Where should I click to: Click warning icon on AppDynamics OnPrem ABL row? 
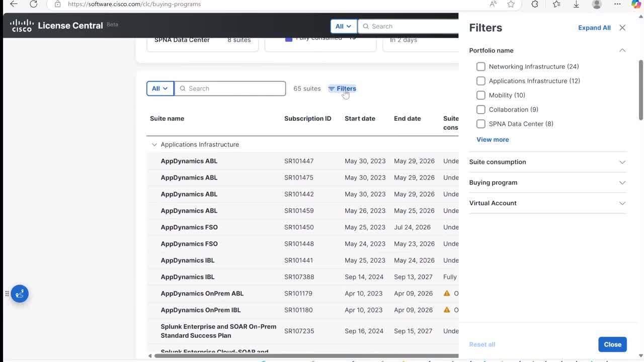447,293
